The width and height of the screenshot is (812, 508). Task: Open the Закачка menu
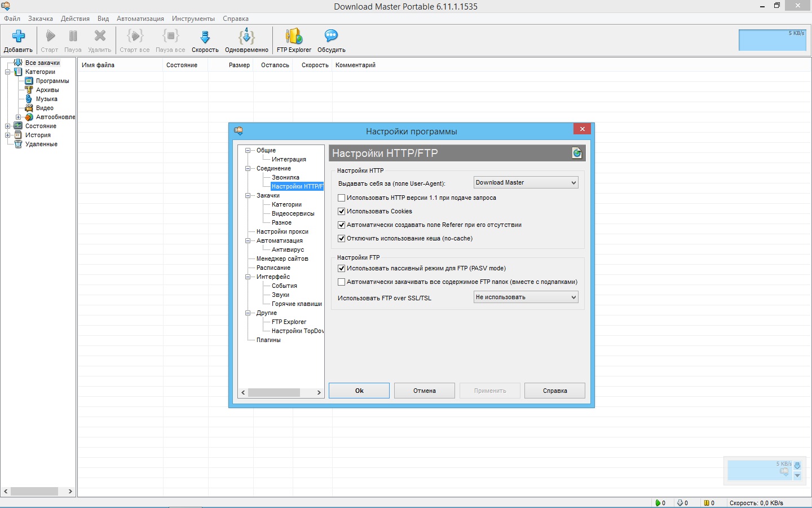pyautogui.click(x=41, y=19)
